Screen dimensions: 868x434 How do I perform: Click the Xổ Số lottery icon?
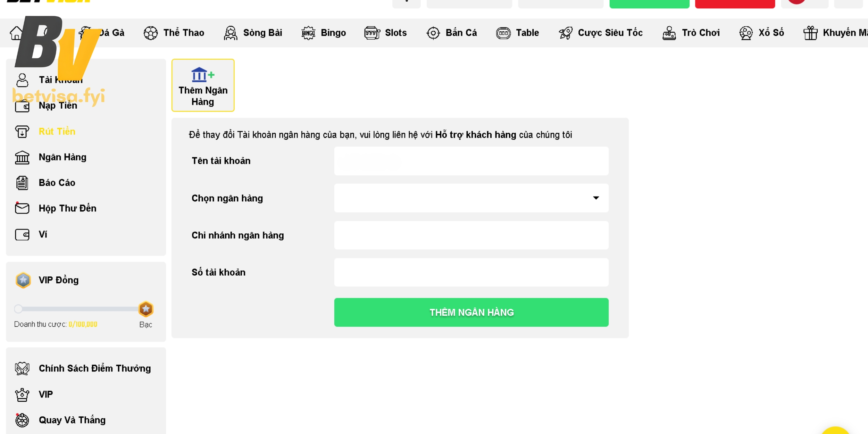[x=745, y=33]
